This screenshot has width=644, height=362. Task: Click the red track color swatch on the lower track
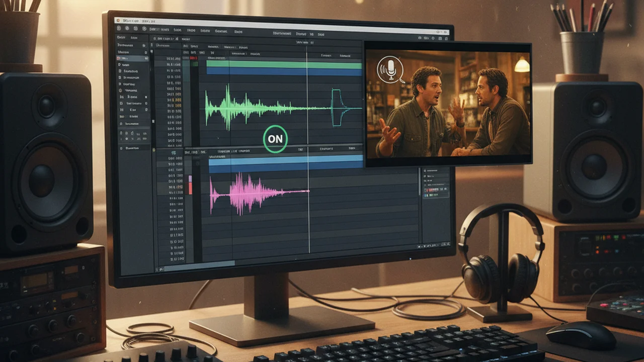(x=190, y=188)
